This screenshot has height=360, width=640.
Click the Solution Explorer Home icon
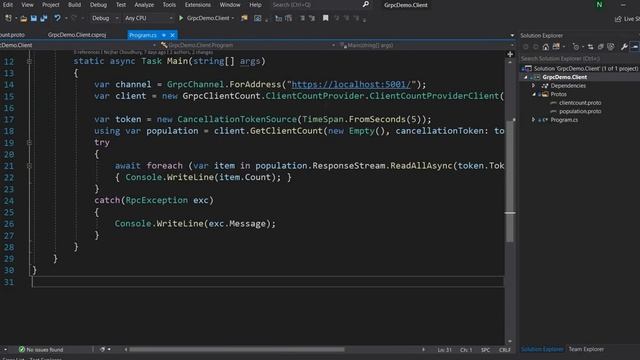click(546, 47)
